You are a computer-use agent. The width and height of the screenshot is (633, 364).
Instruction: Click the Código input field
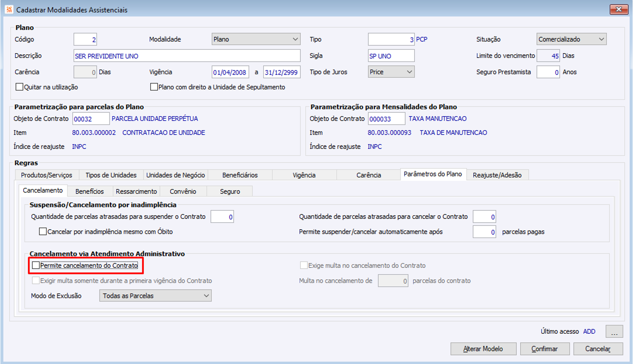(85, 39)
